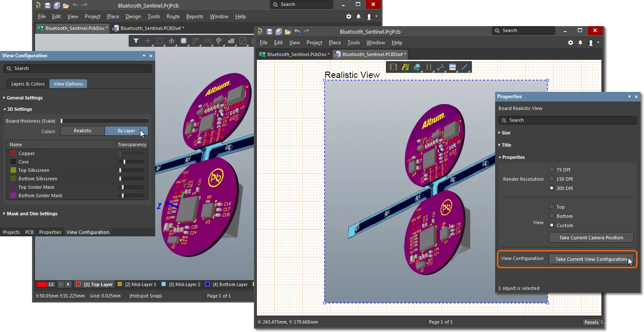Click the Panels button in status bar
The height and width of the screenshot is (332, 644).
pos(591,322)
